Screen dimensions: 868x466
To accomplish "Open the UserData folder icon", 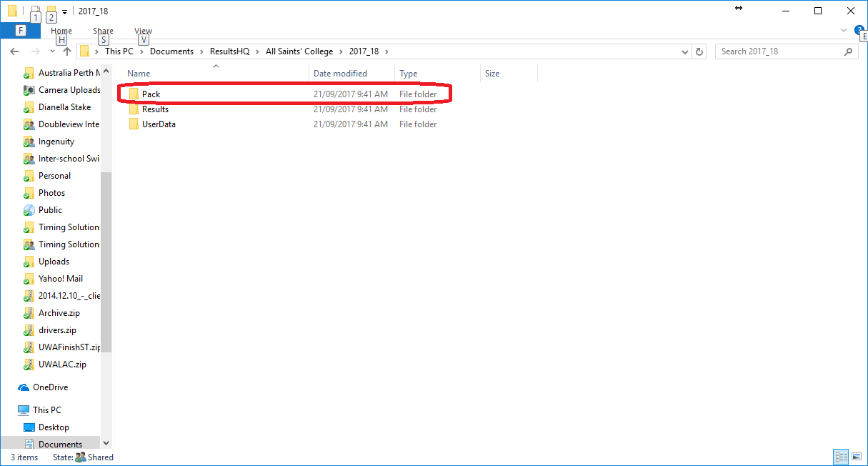I will (x=134, y=124).
